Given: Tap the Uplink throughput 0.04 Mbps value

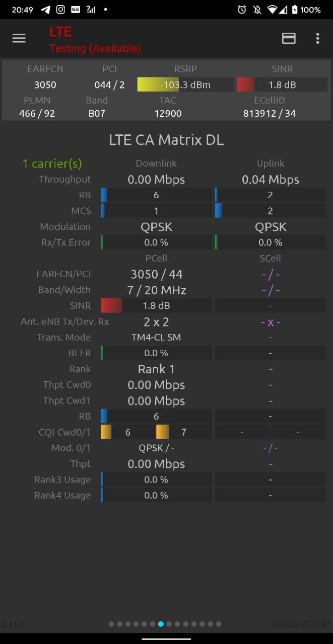Looking at the screenshot, I should point(271,180).
